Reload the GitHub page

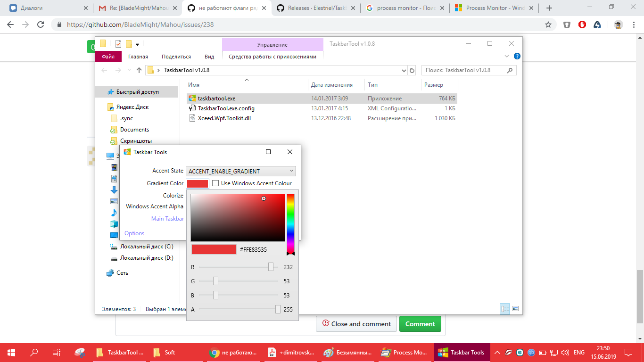coord(41,25)
